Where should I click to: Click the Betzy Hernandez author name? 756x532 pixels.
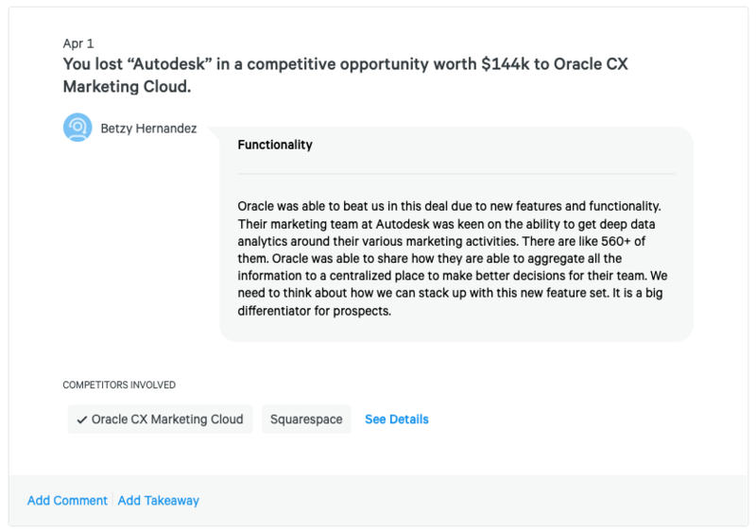[x=148, y=129]
